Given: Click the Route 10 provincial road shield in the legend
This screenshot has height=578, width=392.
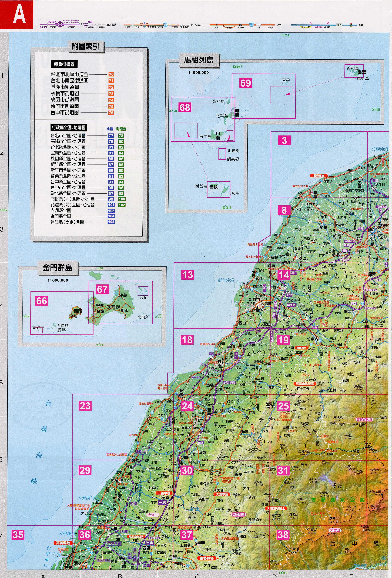Looking at the screenshot, I should pos(252,25).
